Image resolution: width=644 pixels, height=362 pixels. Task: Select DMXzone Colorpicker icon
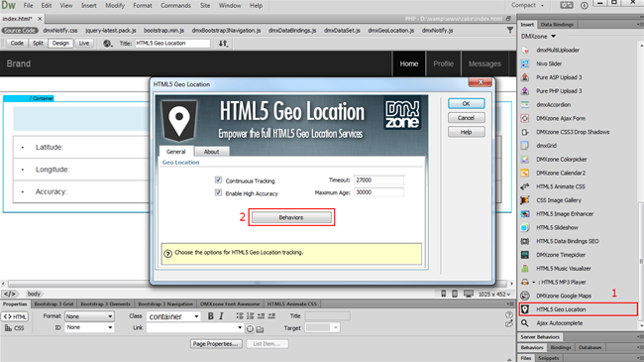pos(525,160)
